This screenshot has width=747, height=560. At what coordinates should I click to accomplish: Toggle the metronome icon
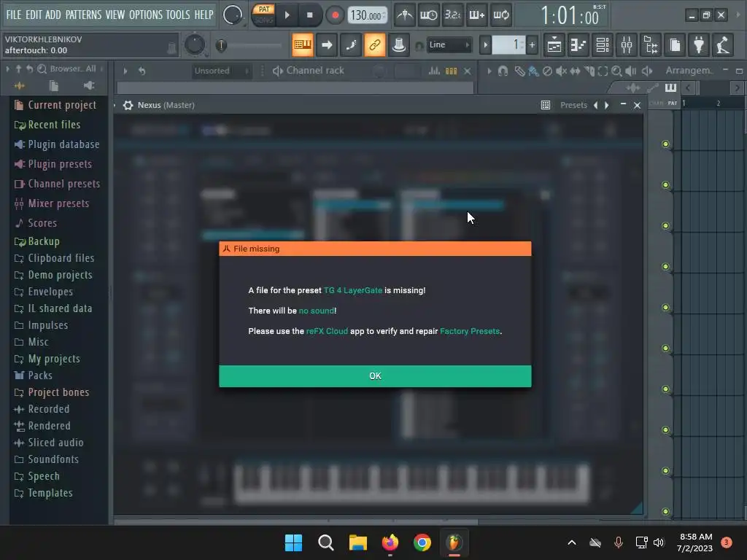[x=405, y=15]
